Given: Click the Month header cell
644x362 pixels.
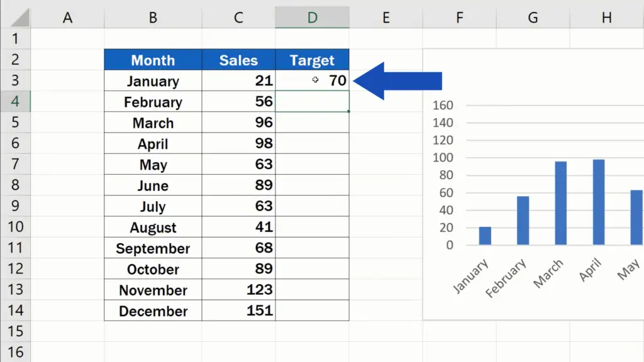Looking at the screenshot, I should point(152,60).
